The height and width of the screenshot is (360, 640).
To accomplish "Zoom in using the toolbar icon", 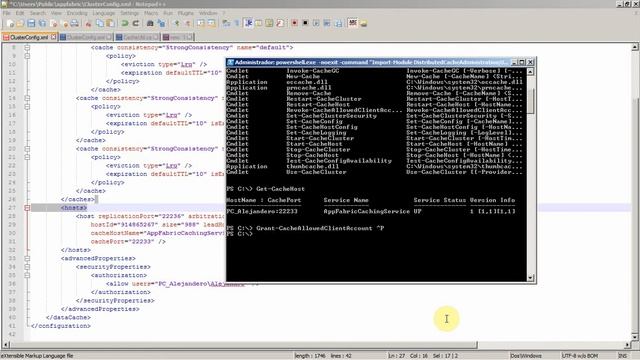I will tap(177, 23).
